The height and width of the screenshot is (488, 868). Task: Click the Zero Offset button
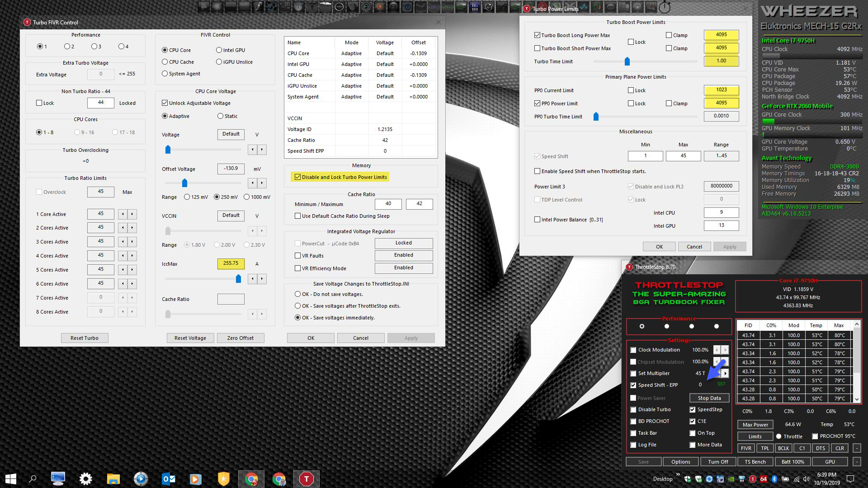pos(241,338)
